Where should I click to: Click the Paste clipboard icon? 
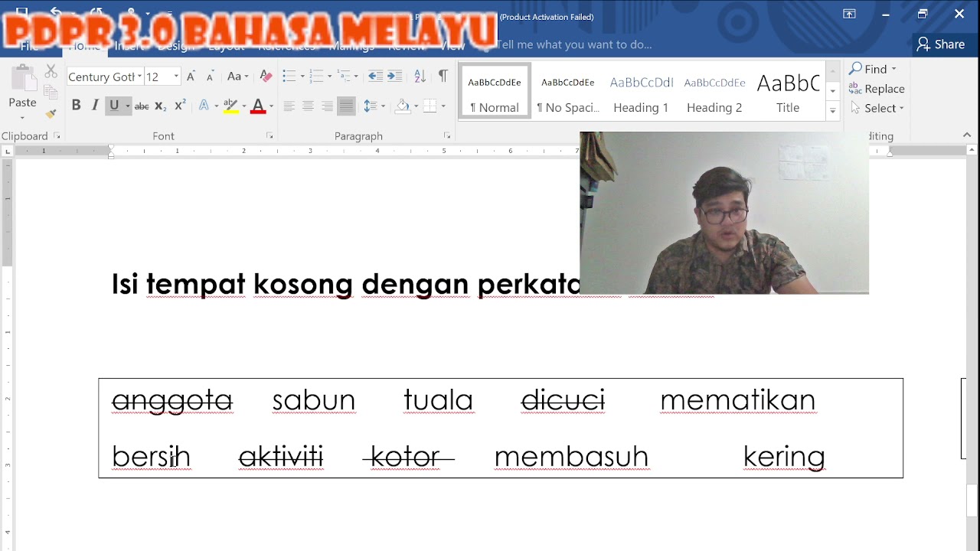[x=23, y=79]
